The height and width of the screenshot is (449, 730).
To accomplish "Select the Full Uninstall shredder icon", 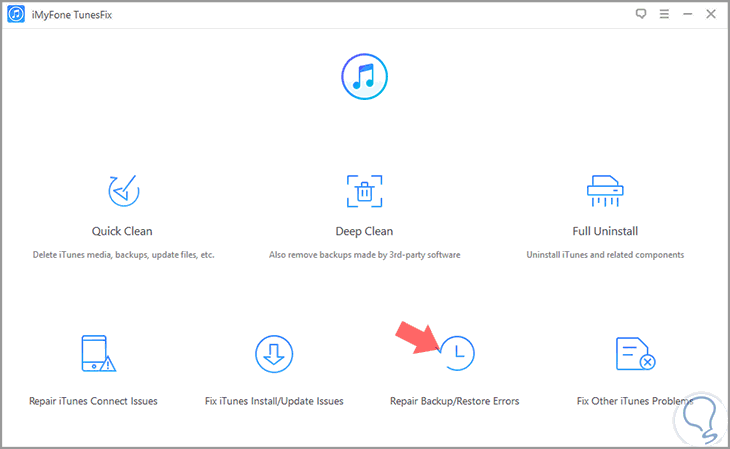I will click(x=605, y=191).
